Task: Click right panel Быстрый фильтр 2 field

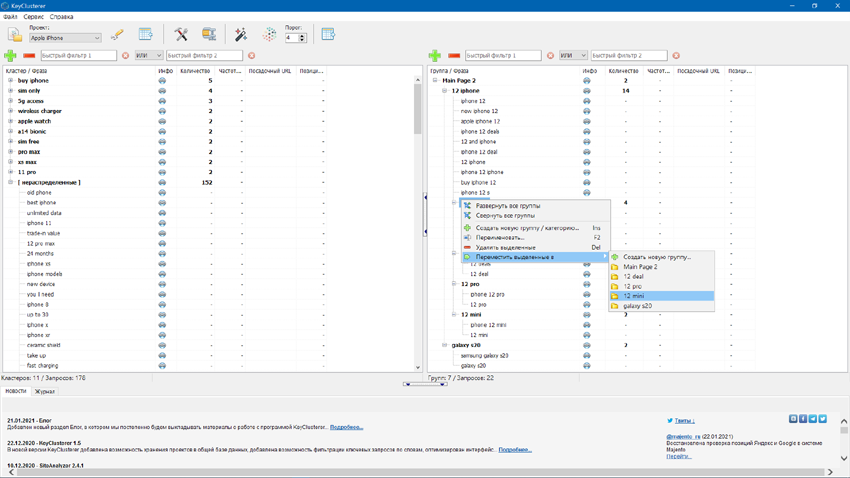Action: click(629, 55)
